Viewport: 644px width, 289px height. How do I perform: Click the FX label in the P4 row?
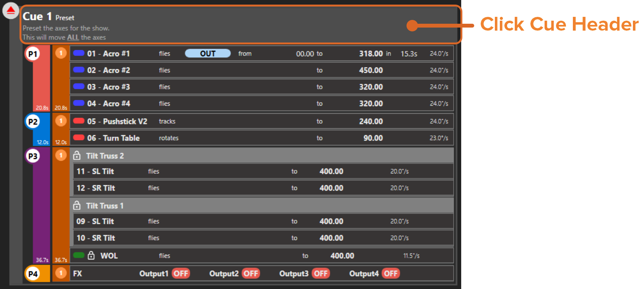click(x=78, y=274)
